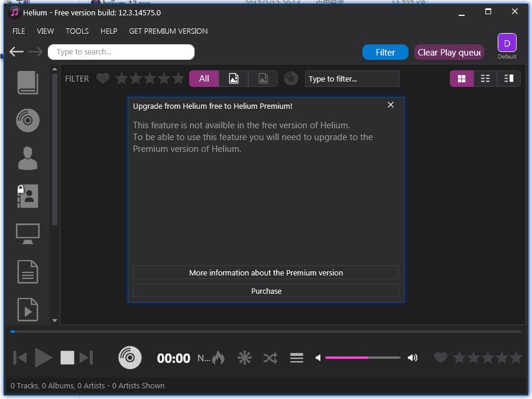The image size is (532, 399).
Task: Click the now playing album disc icon
Action: tap(129, 358)
